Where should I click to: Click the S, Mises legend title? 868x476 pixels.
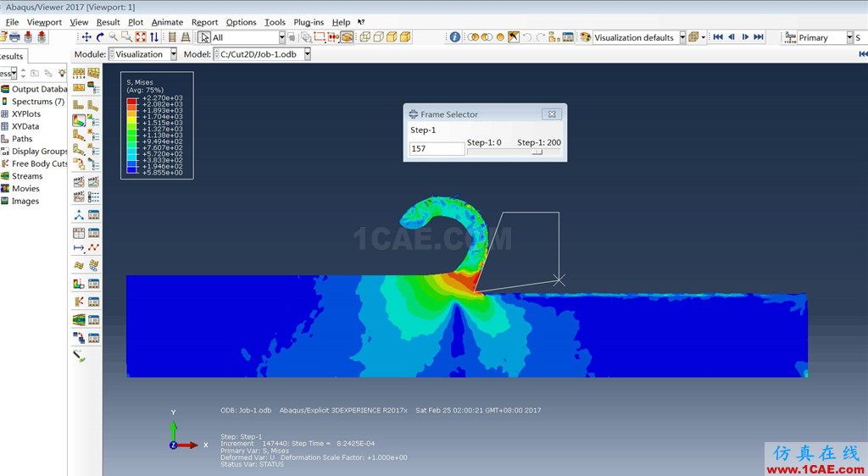click(x=140, y=82)
